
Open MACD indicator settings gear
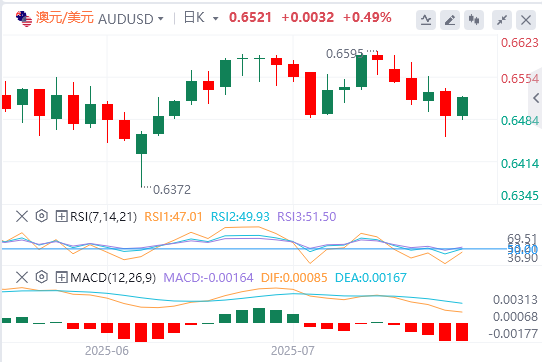click(x=41, y=277)
